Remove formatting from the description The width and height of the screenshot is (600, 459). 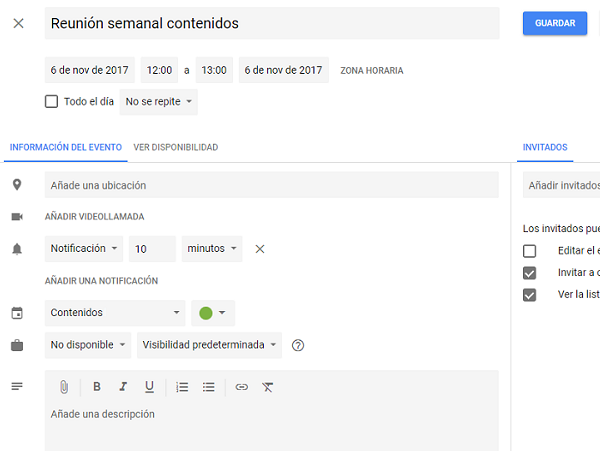pyautogui.click(x=267, y=387)
